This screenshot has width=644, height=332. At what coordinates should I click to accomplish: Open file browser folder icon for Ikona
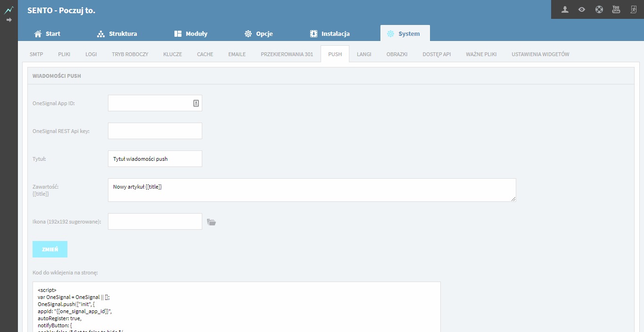(x=212, y=222)
